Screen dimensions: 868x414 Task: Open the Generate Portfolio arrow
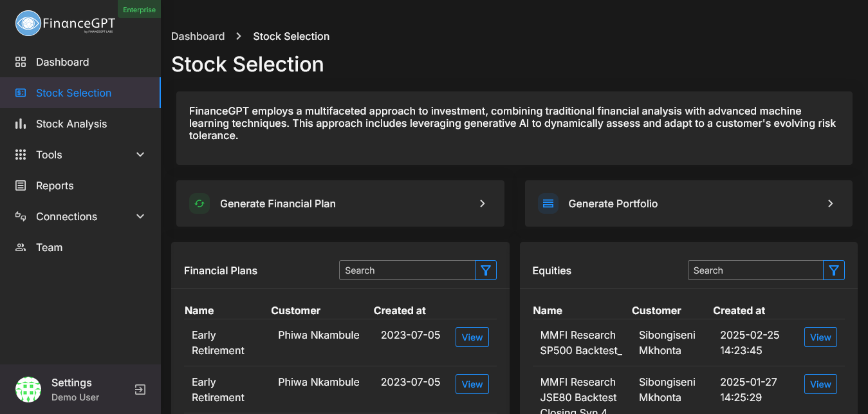(830, 203)
